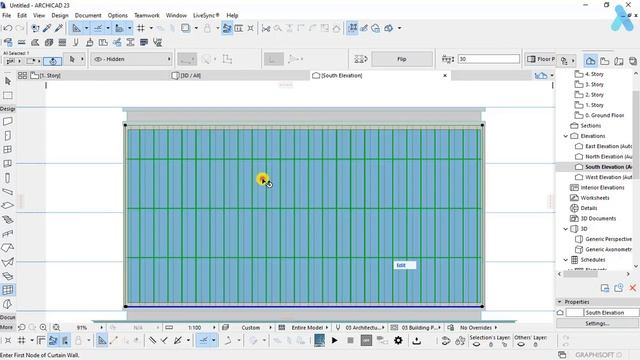The width and height of the screenshot is (640, 360).
Task: Click the Floor Plan button in Info Box
Action: 540,59
